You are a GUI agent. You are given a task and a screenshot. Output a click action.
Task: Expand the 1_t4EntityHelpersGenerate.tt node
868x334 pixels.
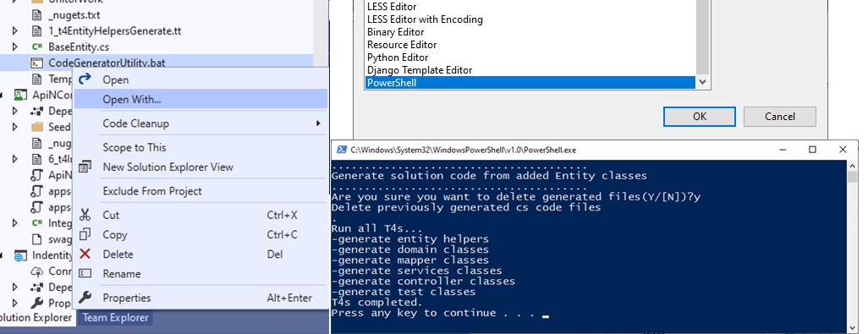(15, 31)
